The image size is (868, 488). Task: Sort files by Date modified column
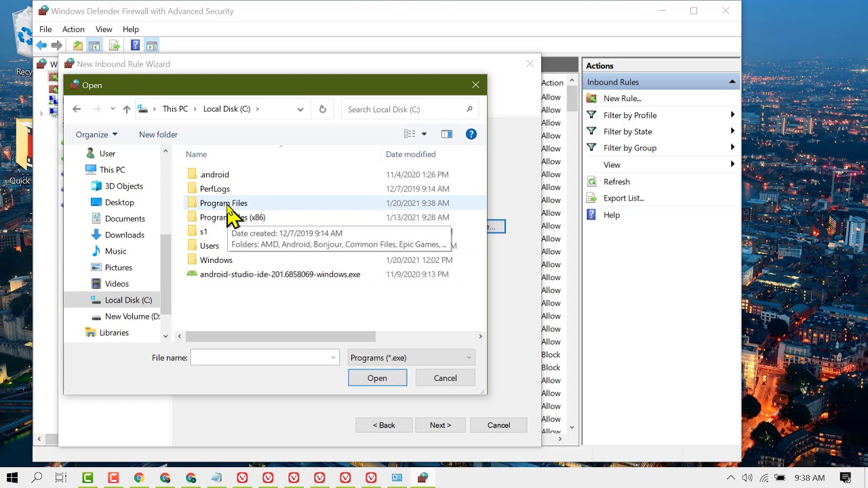pos(411,155)
